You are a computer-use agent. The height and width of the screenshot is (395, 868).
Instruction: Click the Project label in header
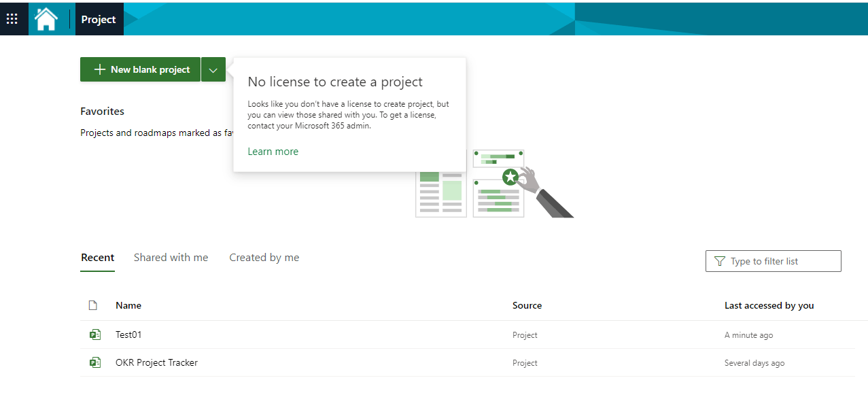99,19
